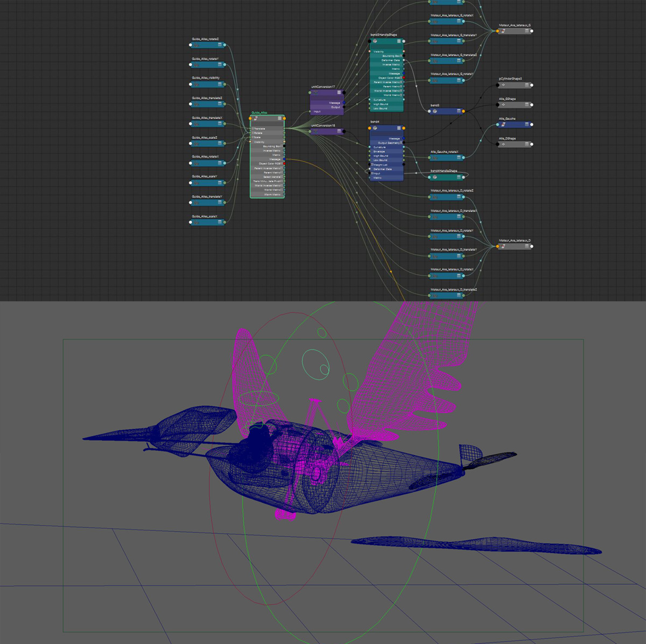Click the transform icon on Aile_Gauche node
Screen dimensions: 646x644
[x=503, y=125]
